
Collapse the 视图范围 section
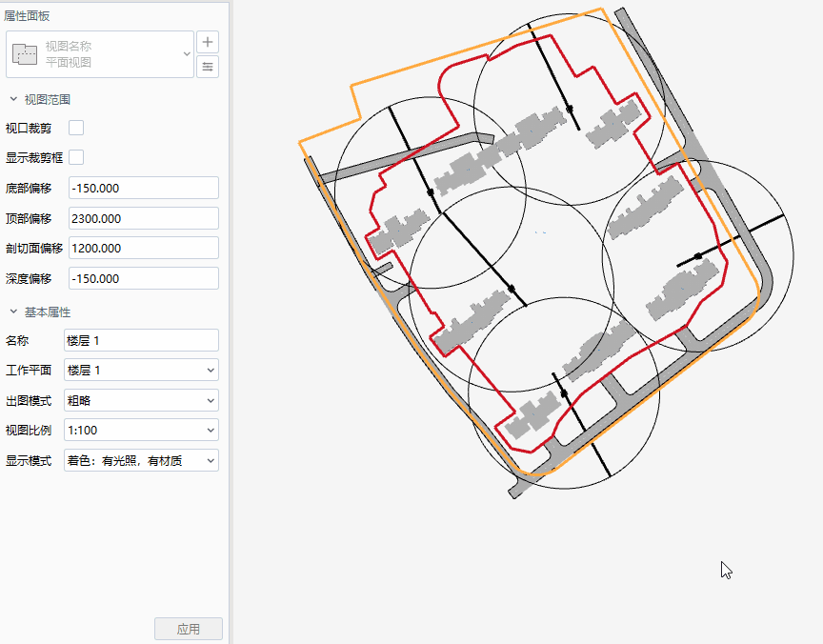pyautogui.click(x=13, y=99)
